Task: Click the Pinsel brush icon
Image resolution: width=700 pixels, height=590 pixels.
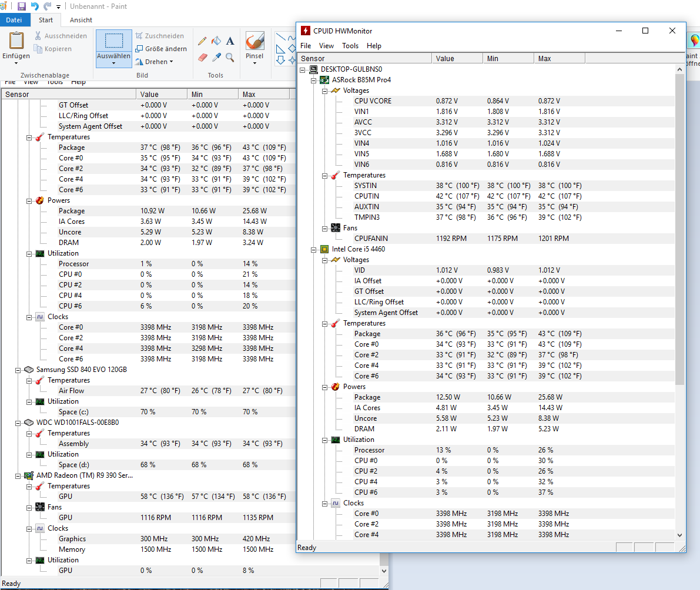Action: (254, 41)
